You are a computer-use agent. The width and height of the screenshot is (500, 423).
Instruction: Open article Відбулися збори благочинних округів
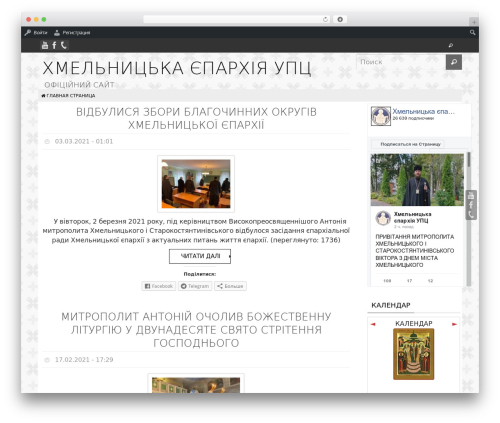point(196,118)
